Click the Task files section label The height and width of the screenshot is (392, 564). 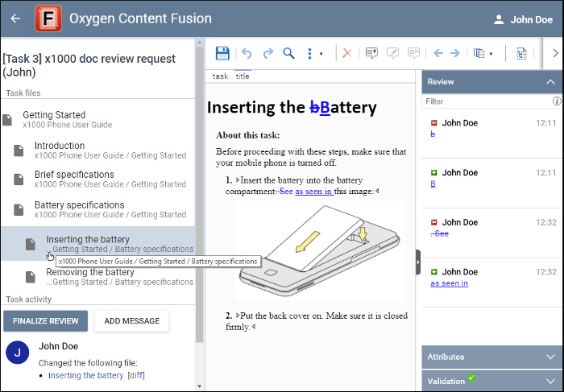pyautogui.click(x=23, y=93)
